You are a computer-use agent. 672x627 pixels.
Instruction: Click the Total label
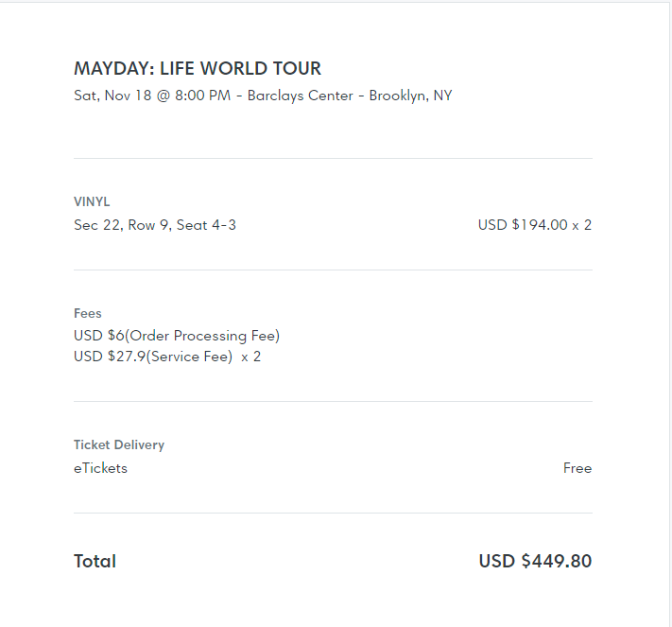[95, 561]
